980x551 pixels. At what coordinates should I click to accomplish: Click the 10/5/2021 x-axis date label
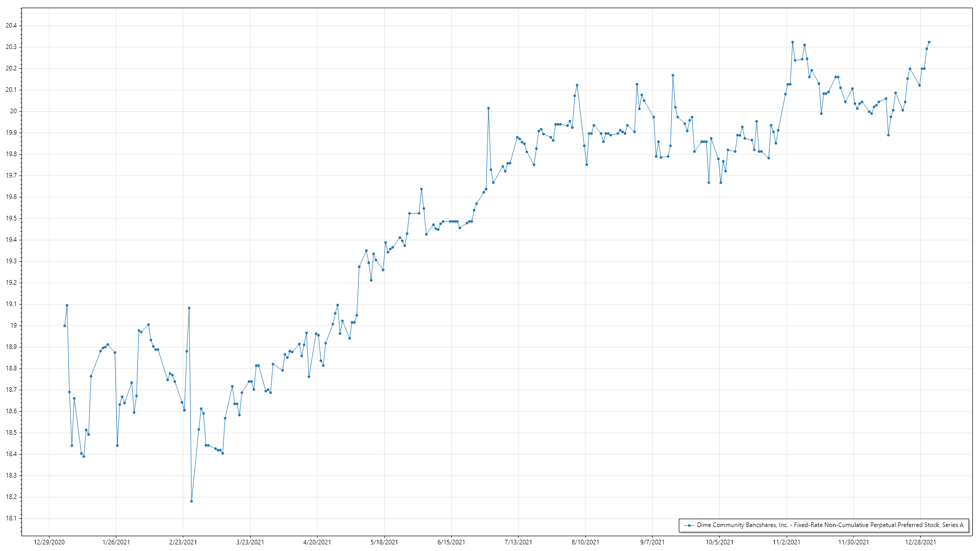coord(720,542)
